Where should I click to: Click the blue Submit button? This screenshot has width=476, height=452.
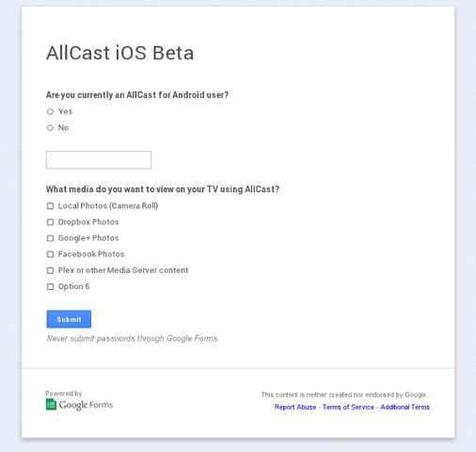69,319
